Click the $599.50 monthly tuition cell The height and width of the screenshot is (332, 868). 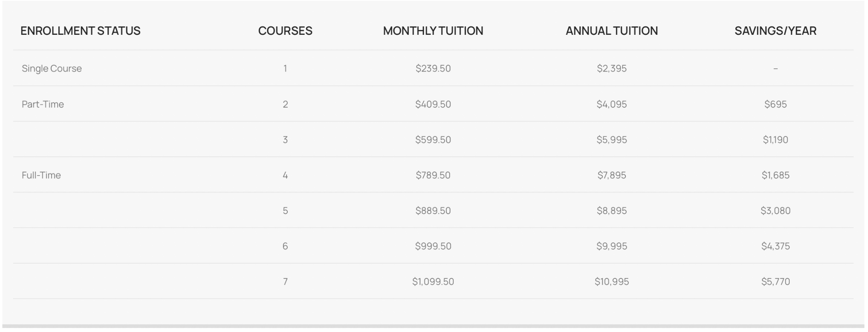(x=433, y=140)
